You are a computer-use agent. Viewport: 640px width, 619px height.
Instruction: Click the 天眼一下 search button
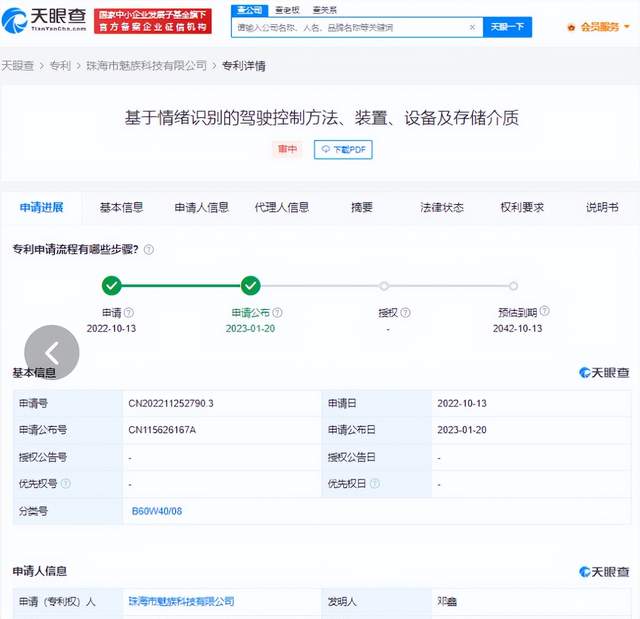pos(507,27)
